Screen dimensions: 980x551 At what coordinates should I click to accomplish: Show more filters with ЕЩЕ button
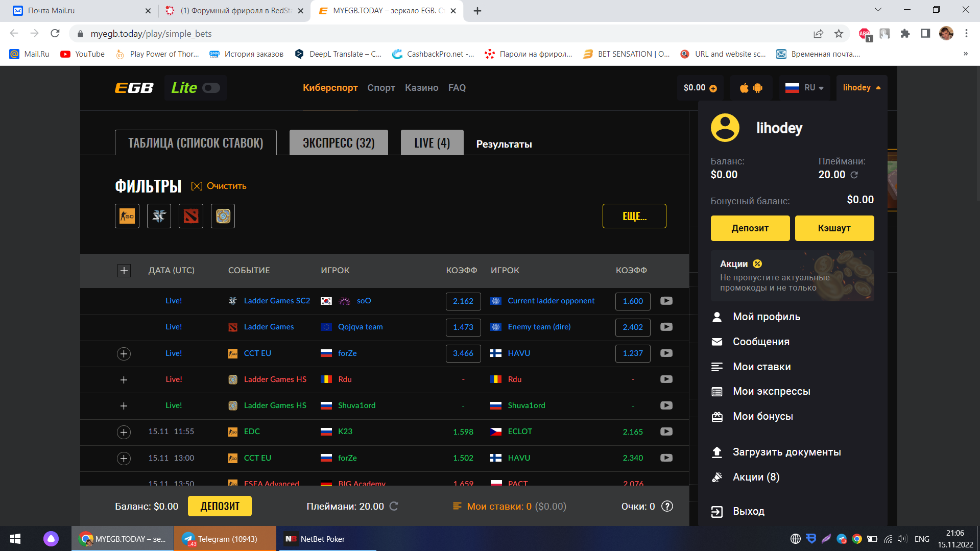[634, 216]
